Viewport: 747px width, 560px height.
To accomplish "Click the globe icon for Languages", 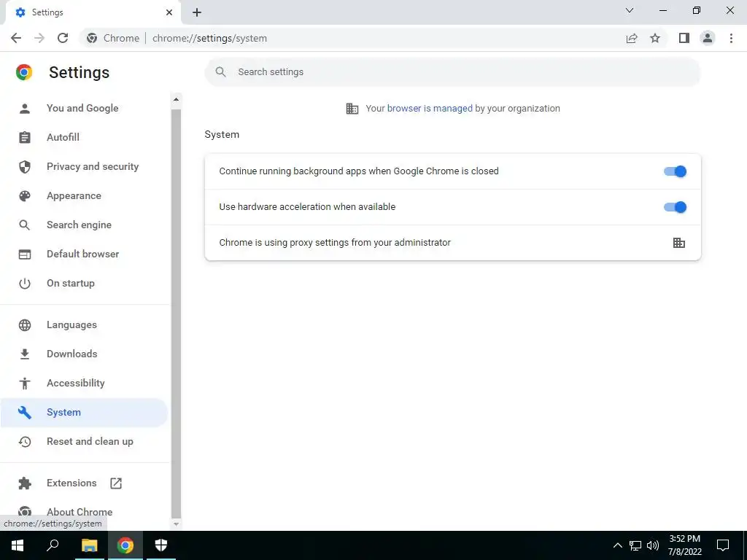I will pyautogui.click(x=24, y=324).
